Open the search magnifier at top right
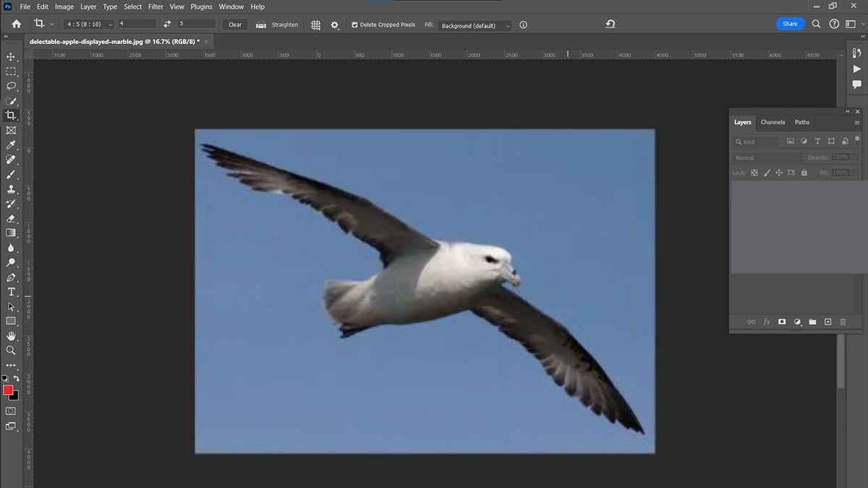This screenshot has height=488, width=868. 816,24
